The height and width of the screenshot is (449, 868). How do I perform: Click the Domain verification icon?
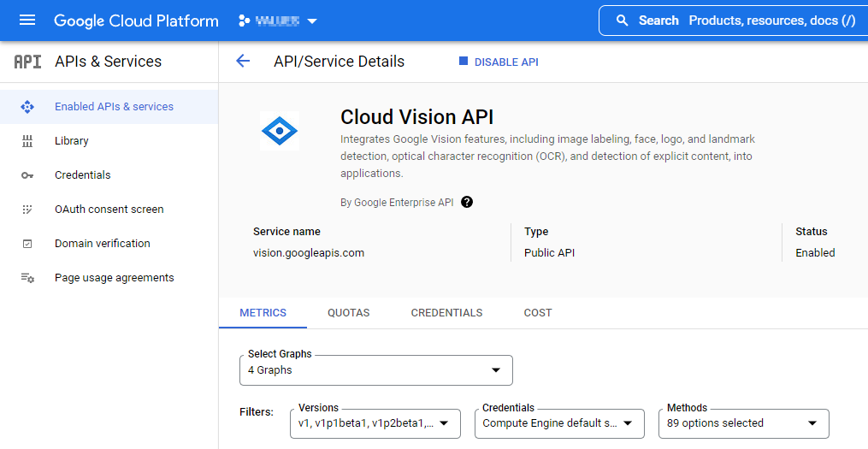27,244
